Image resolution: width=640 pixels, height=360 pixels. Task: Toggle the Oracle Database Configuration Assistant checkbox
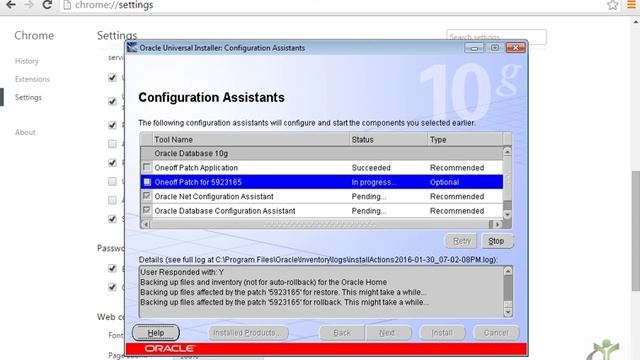coord(147,211)
